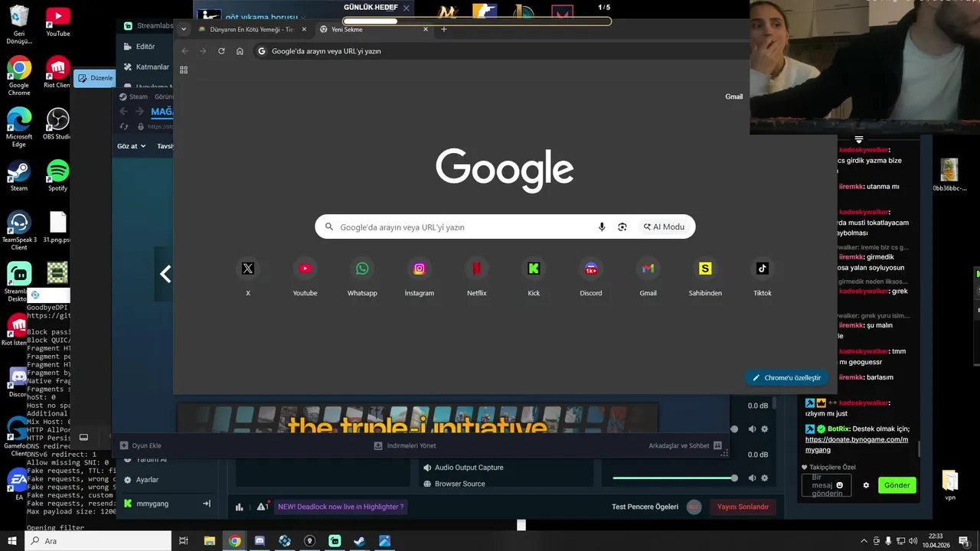Open the emoji picker in the chat message box
Screen dimensions: 980x551
[840, 485]
